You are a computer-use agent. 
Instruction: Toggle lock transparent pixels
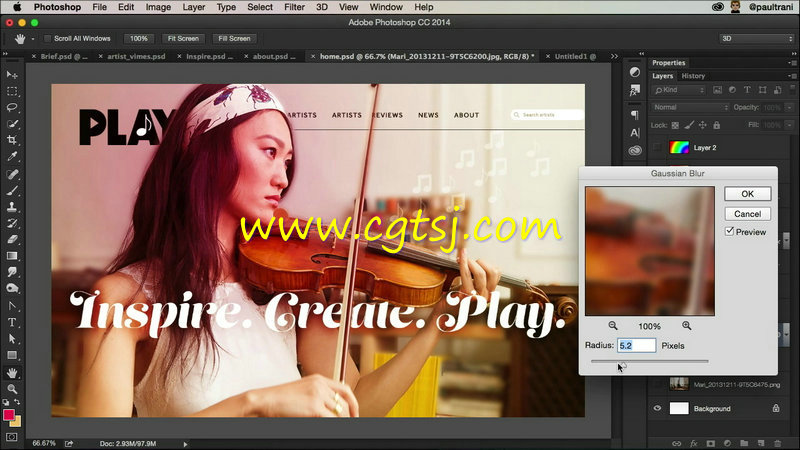pos(675,125)
